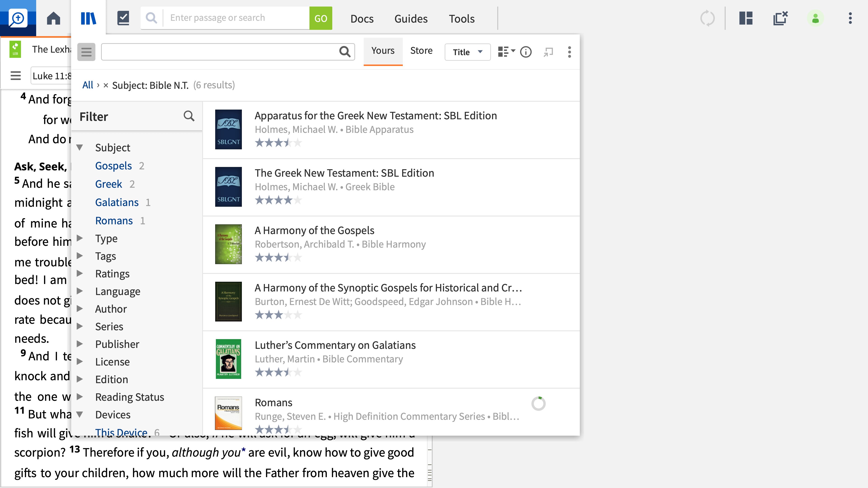Expand the Reading Status filter section
This screenshot has height=488, width=868.
(80, 397)
